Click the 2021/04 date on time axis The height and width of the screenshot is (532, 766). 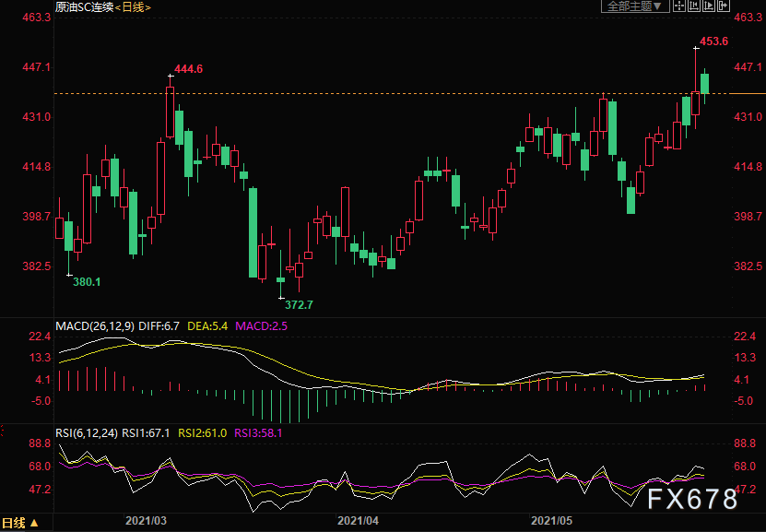[x=359, y=522]
